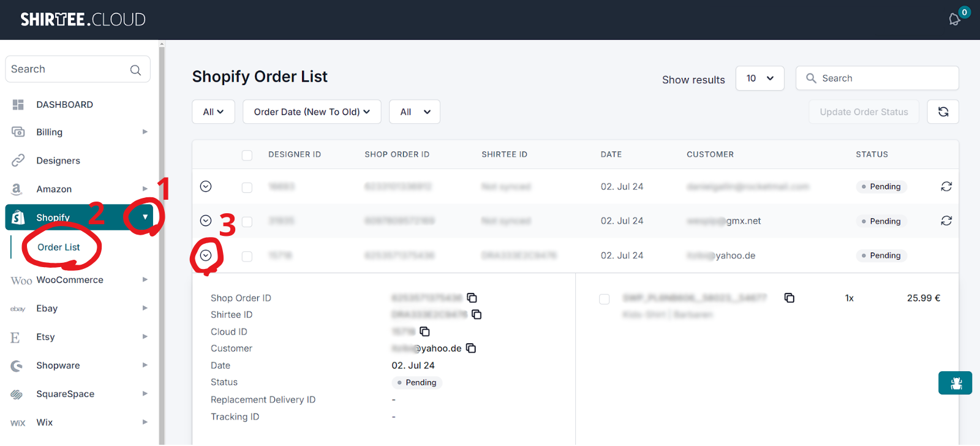The height and width of the screenshot is (446, 980).
Task: Check the gmx.net order row checkbox
Action: click(247, 222)
